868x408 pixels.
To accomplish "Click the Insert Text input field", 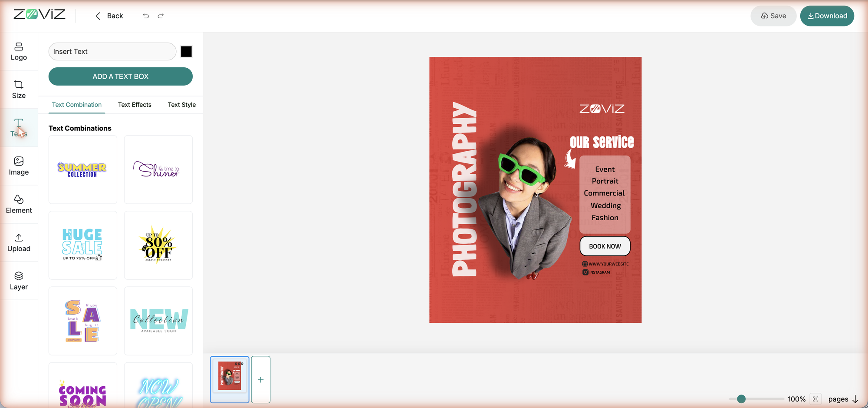I will pos(112,51).
